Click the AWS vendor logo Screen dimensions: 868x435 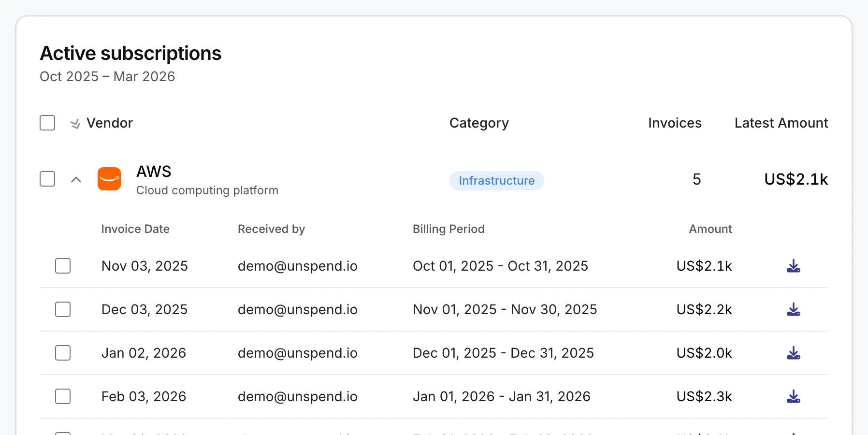[109, 179]
